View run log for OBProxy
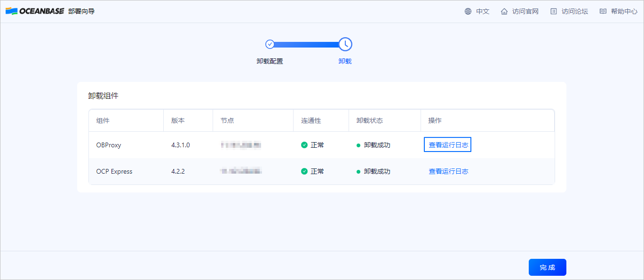The width and height of the screenshot is (644, 280). [x=448, y=145]
